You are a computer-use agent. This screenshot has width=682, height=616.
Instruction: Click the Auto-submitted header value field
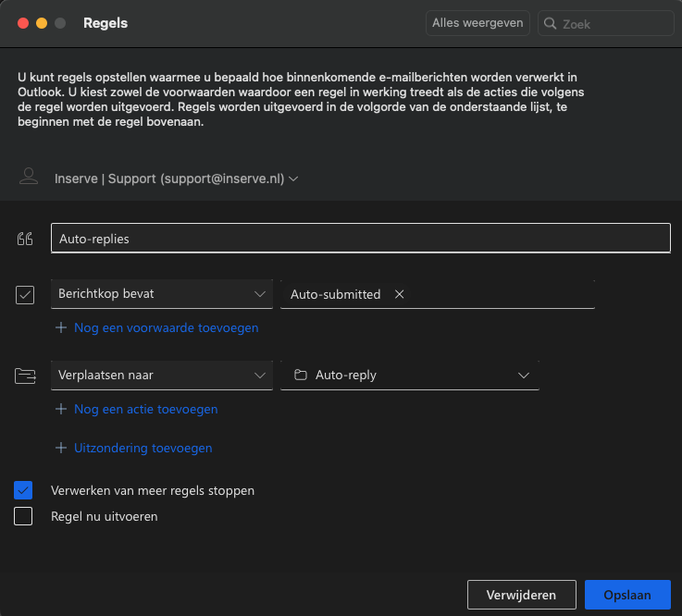438,294
